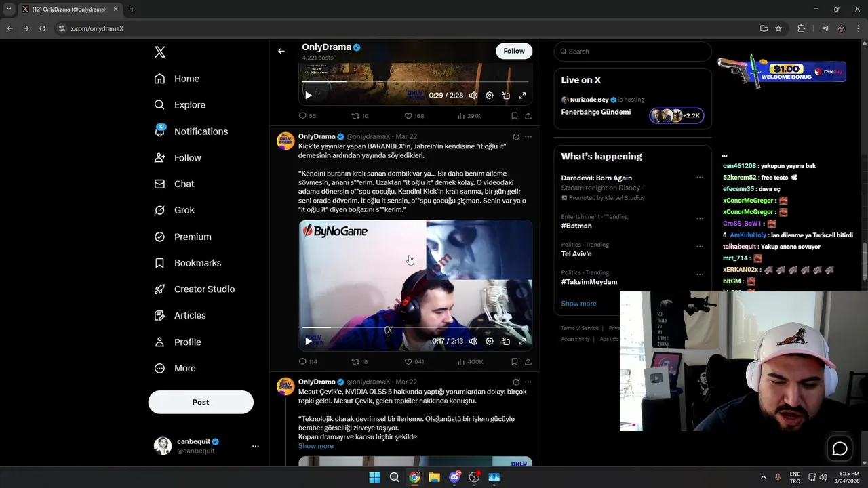Viewport: 868px width, 488px height.
Task: Open Grok actions on BARANBEX post
Action: [516, 136]
